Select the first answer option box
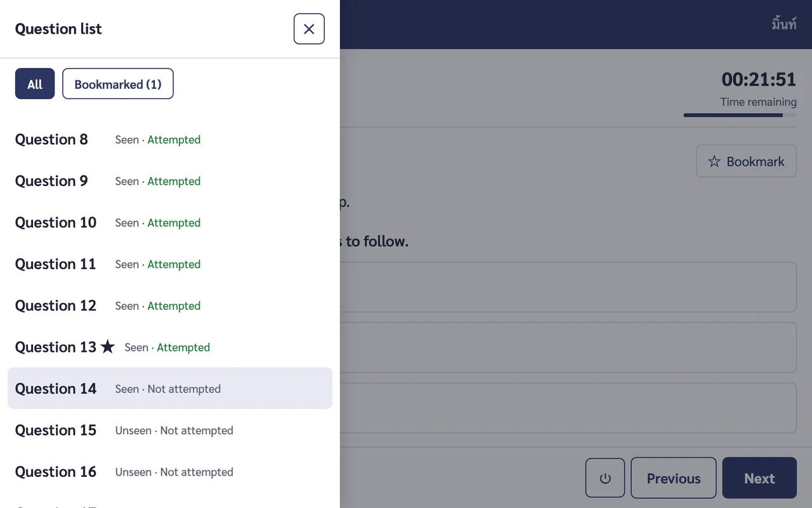812x508 pixels. coord(568,287)
